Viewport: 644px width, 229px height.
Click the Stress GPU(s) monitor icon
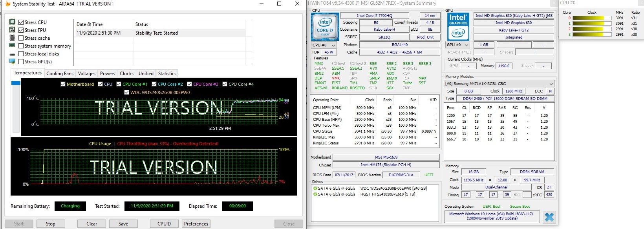(12, 61)
